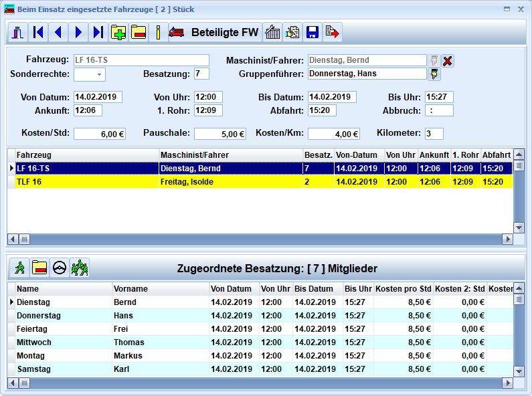The image size is (532, 396).
Task: Click the Ankunft time field
Action: (x=88, y=110)
